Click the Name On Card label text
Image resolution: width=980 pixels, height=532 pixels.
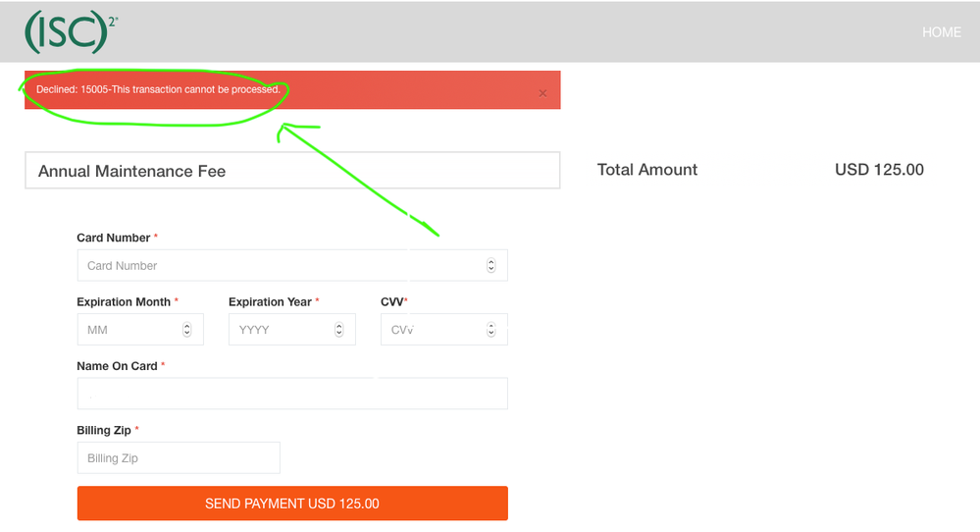[x=117, y=366]
